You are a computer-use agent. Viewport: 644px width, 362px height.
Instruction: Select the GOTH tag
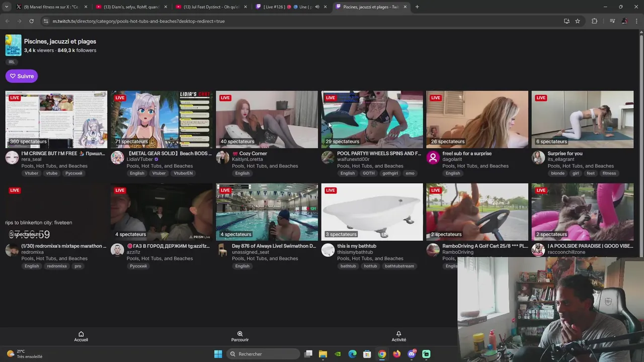click(x=368, y=173)
